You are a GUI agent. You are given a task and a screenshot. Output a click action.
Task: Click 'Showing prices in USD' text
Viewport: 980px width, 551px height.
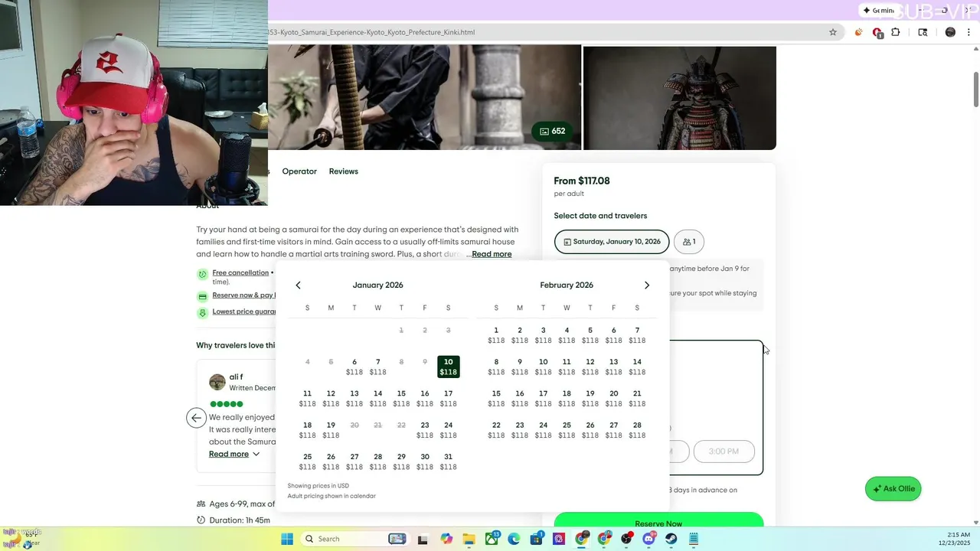pos(318,486)
